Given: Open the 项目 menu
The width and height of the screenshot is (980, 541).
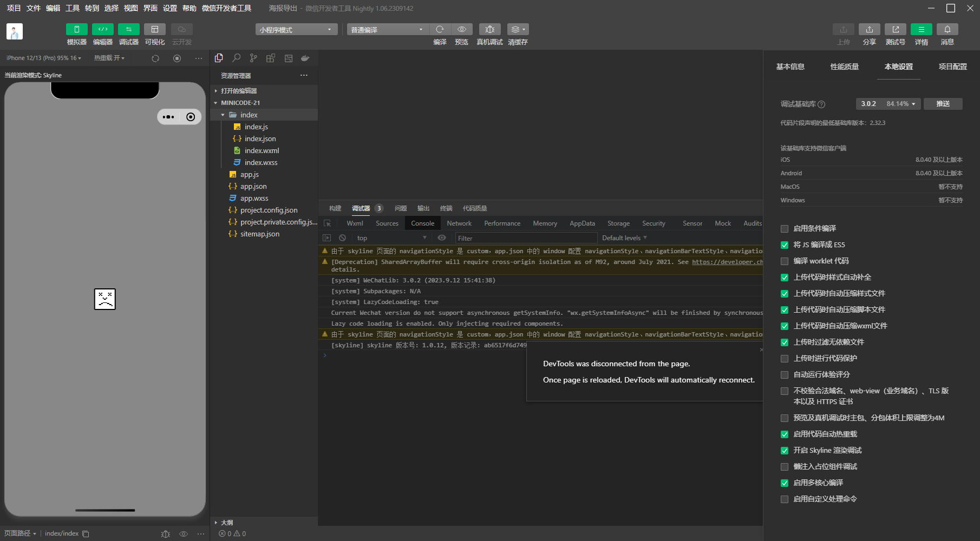Looking at the screenshot, I should (x=14, y=8).
